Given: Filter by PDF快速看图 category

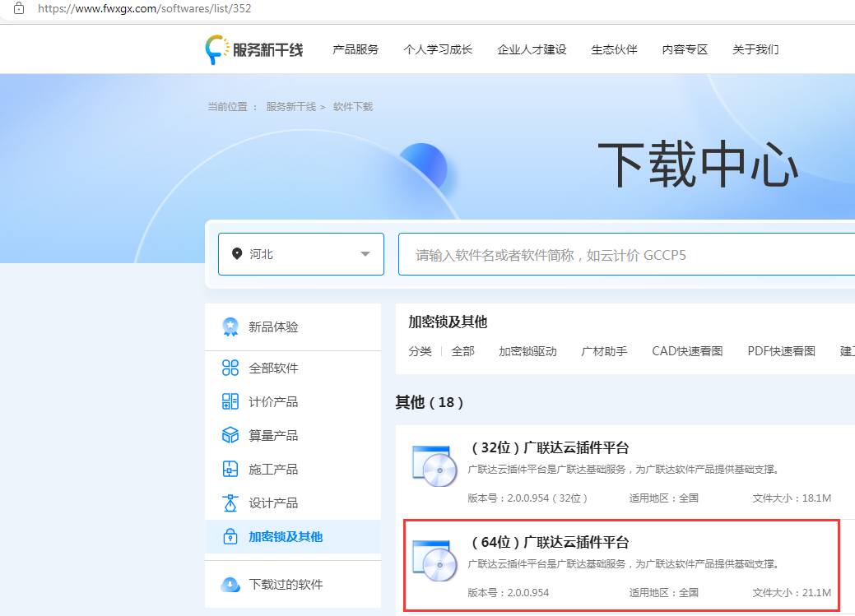Looking at the screenshot, I should point(782,351).
